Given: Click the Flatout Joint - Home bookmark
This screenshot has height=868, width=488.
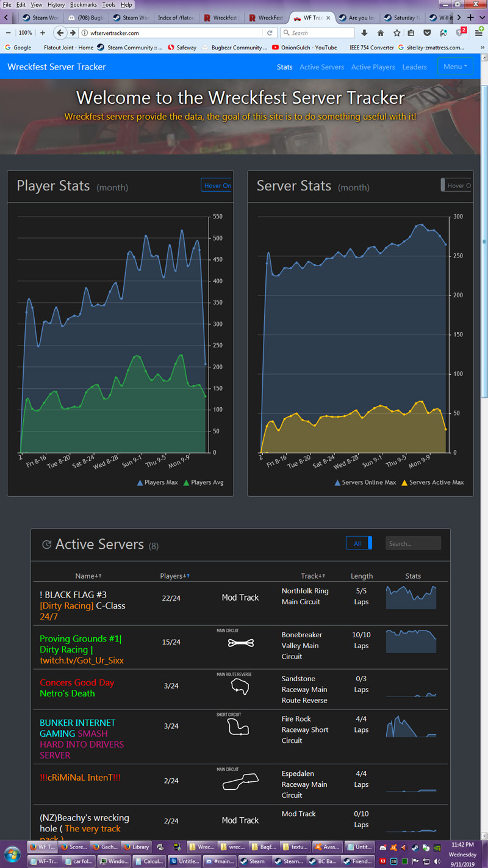Looking at the screenshot, I should tap(68, 47).
